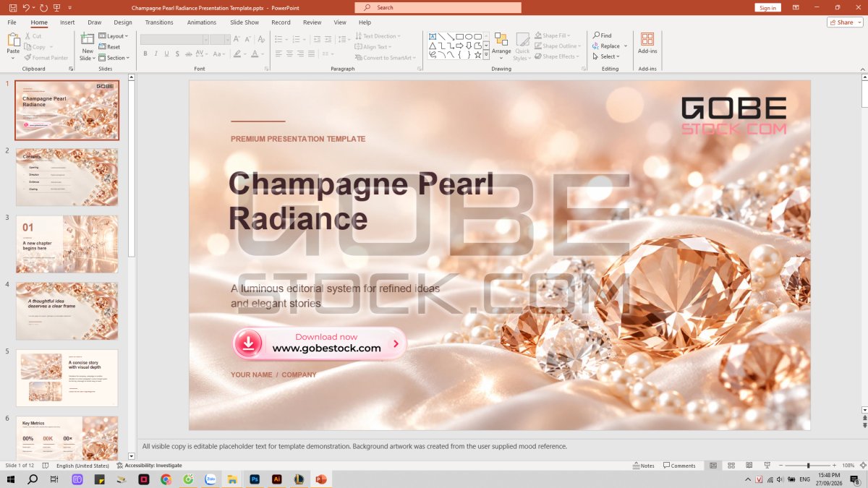The width and height of the screenshot is (868, 488).
Task: Select the Rectangle shape in gallery
Action: (460, 37)
